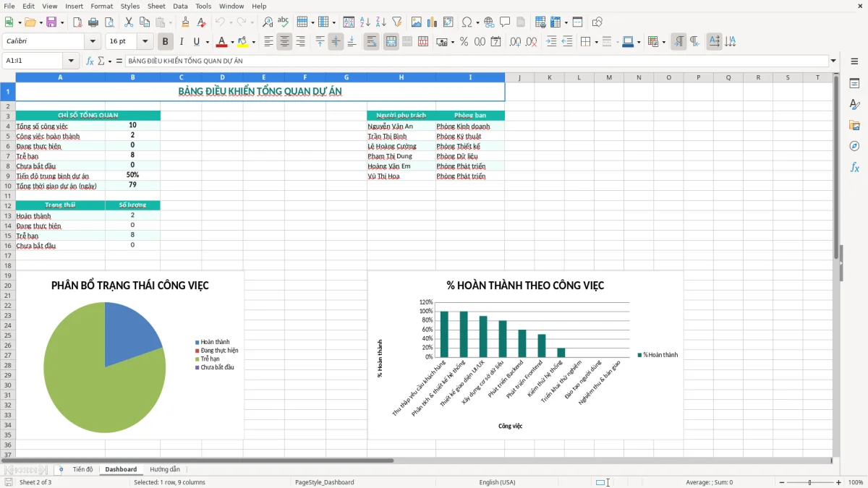Open underline style dropdown arrow
Image resolution: width=868 pixels, height=488 pixels.
[x=206, y=42]
